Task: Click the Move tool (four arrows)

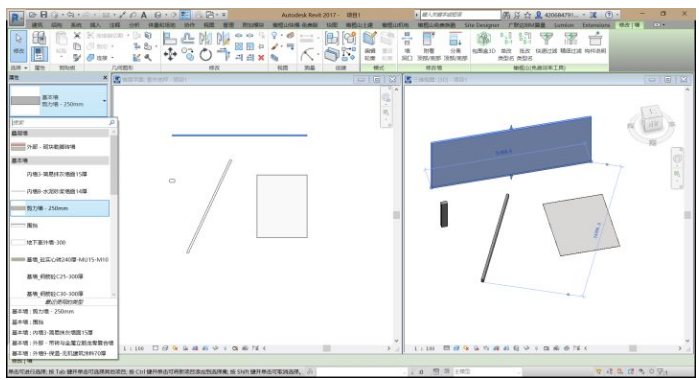Action: point(170,55)
